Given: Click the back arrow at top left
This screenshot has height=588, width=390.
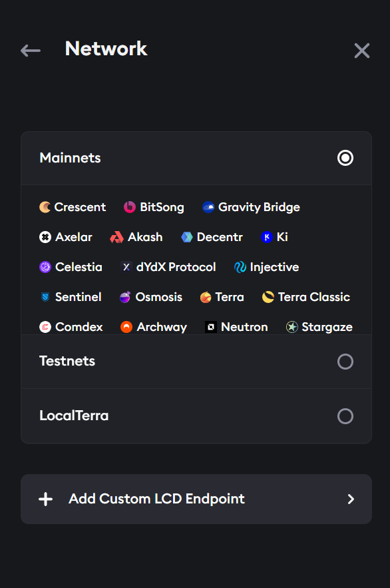Looking at the screenshot, I should (x=30, y=50).
